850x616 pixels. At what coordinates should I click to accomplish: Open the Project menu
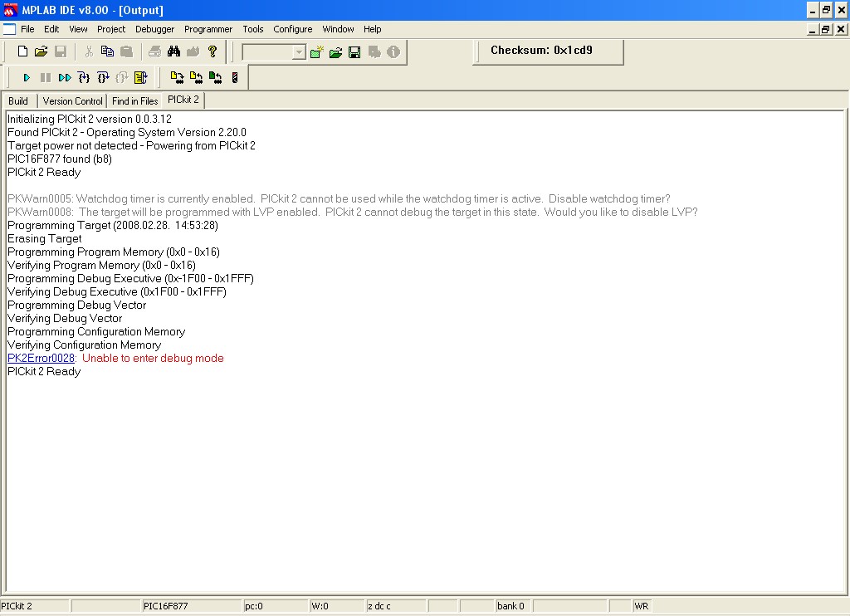pyautogui.click(x=111, y=29)
